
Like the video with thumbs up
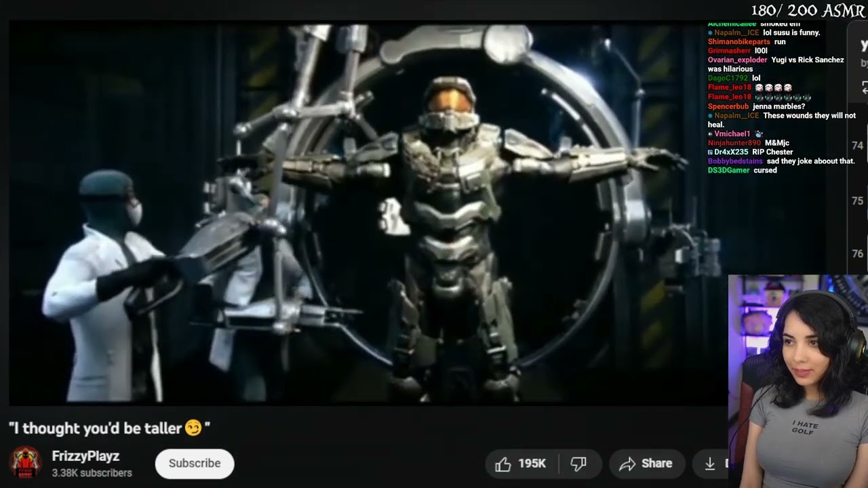502,464
